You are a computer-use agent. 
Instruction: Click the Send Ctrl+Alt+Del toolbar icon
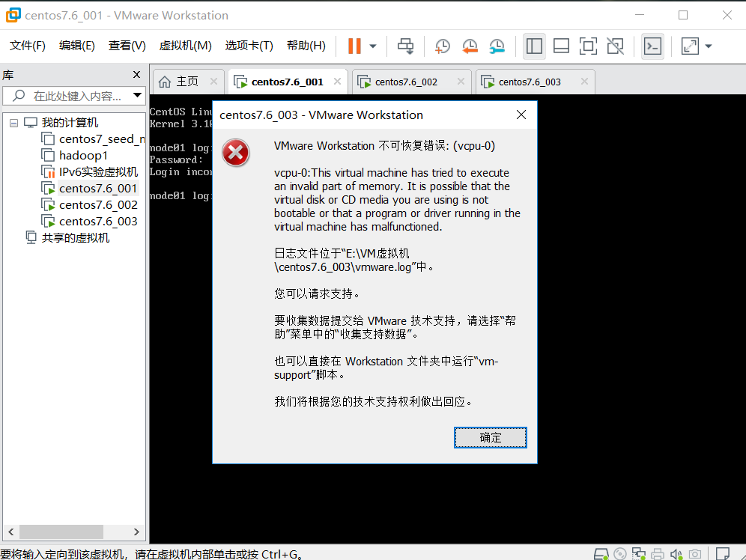point(406,46)
